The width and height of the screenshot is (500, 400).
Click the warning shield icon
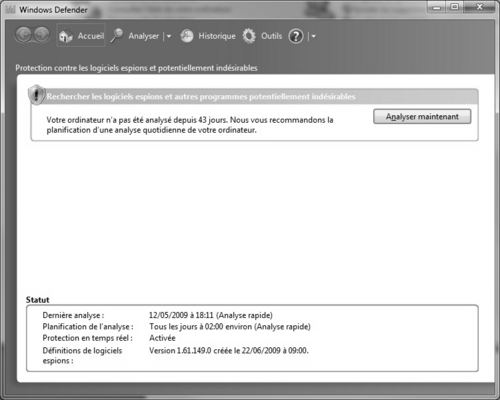[x=36, y=95]
